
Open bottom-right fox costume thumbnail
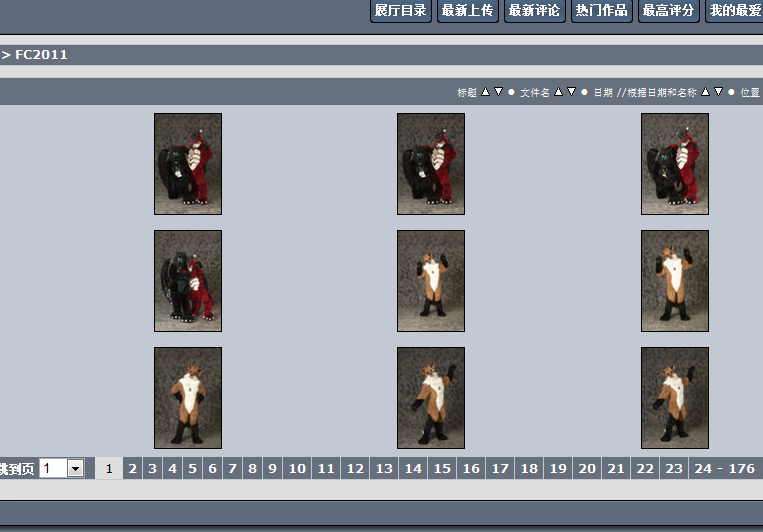point(675,398)
